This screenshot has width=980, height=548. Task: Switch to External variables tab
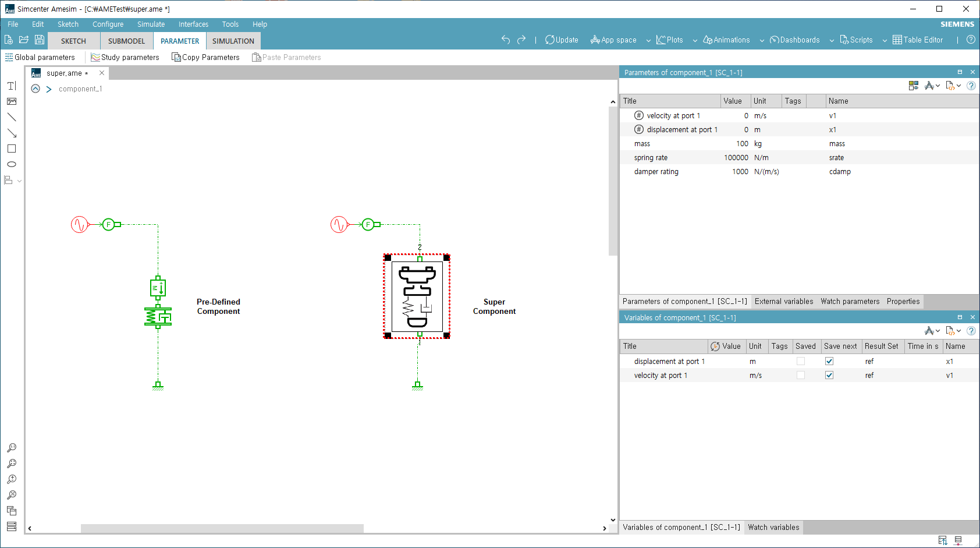coord(784,301)
